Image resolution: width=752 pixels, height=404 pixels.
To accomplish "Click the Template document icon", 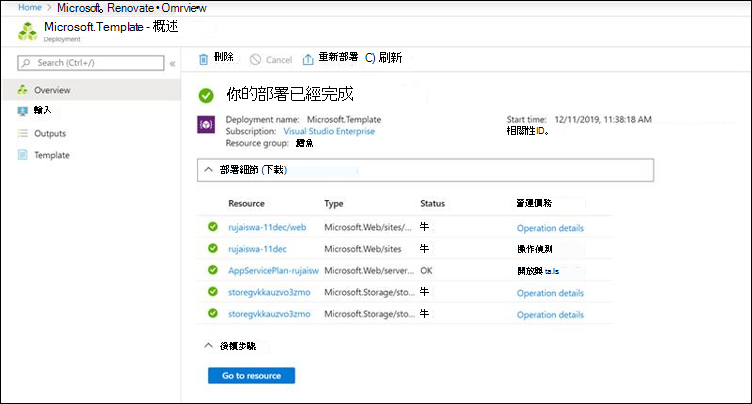I will click(x=23, y=155).
